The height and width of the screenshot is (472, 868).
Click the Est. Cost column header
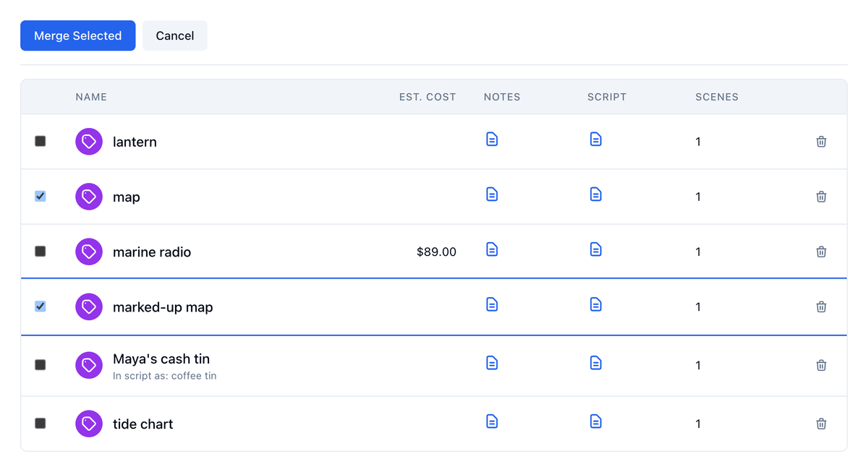[427, 97]
